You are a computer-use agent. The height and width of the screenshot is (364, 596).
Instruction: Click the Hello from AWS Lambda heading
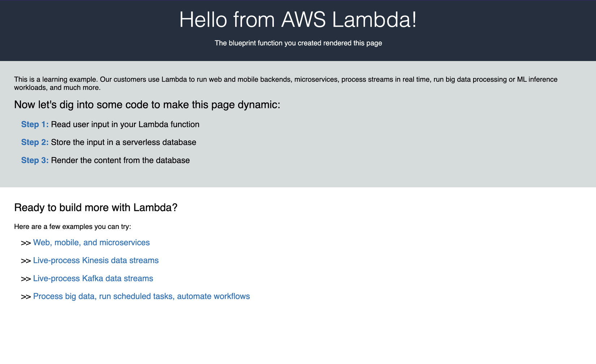298,20
